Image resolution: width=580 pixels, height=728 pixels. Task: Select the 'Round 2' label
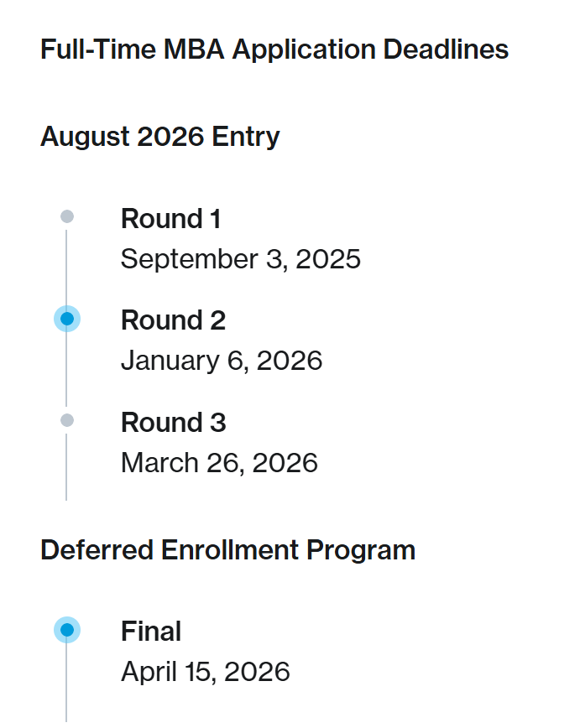(173, 320)
